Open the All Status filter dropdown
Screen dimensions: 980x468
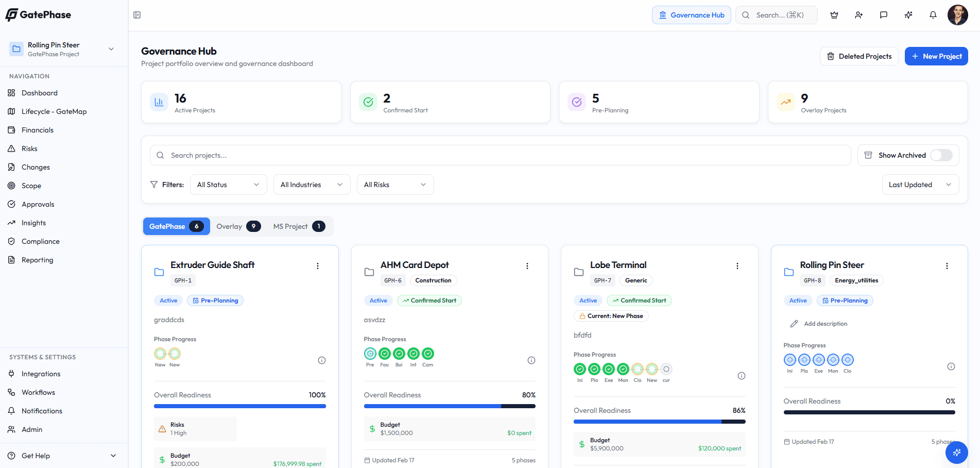click(229, 185)
